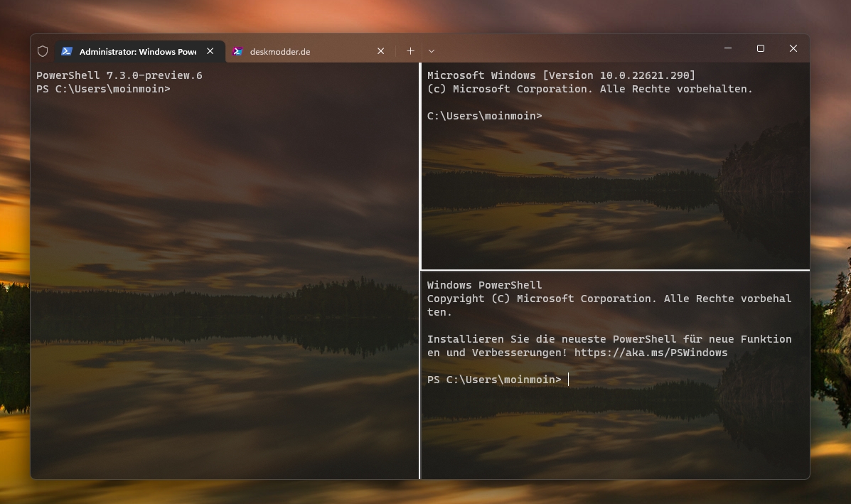Click the 'Windows PowerShell' heading in bottom pane
The image size is (851, 504).
485,285
